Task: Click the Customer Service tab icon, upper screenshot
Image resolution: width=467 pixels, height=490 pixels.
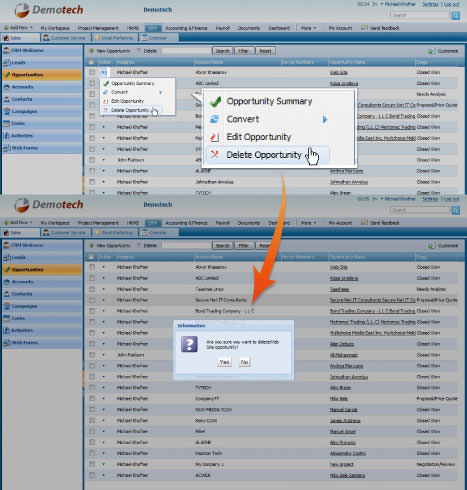Action: [x=46, y=38]
